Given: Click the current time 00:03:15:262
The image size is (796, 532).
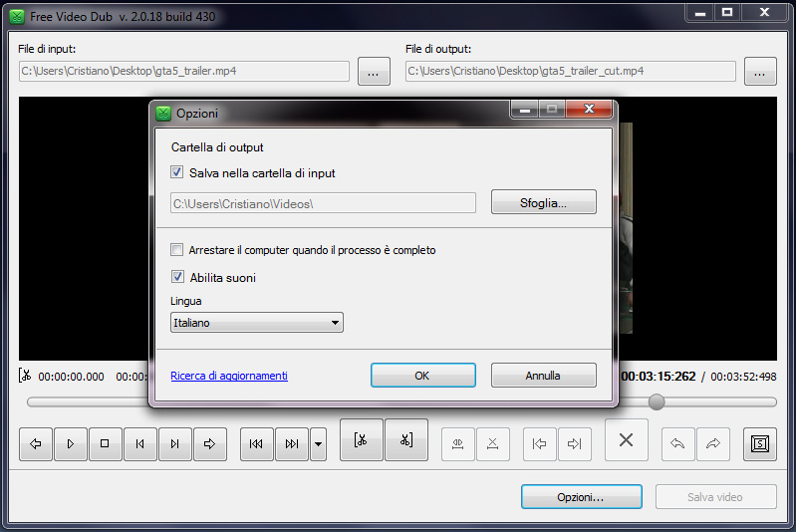Looking at the screenshot, I should (659, 377).
